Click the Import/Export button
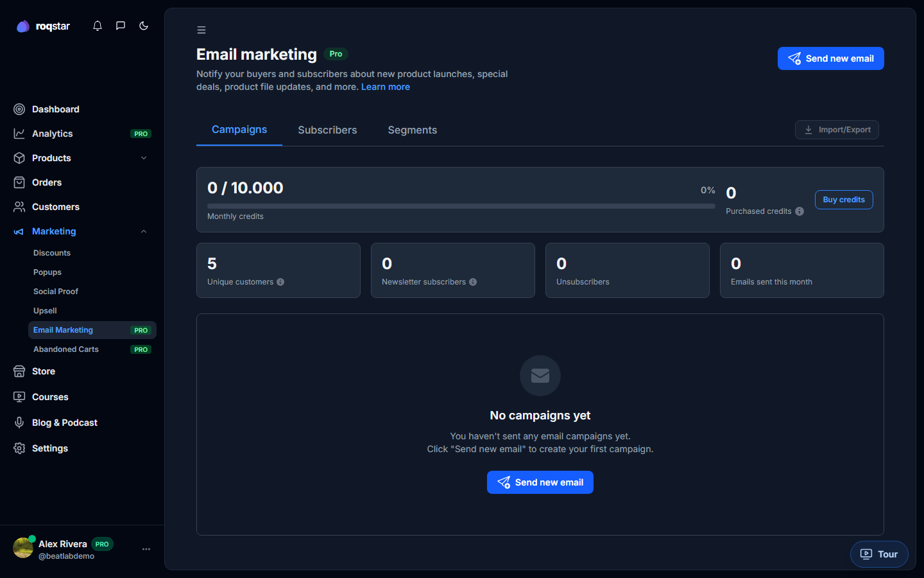Screen dimensions: 924x578 point(837,130)
